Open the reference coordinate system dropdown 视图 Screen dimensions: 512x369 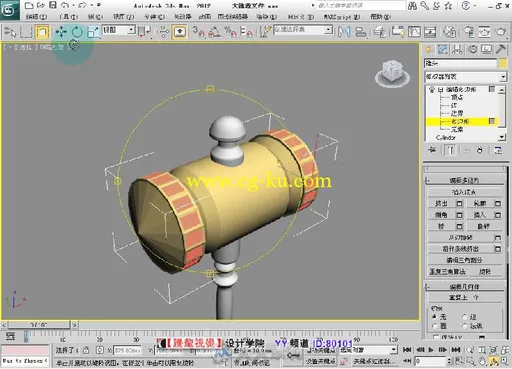click(x=118, y=30)
